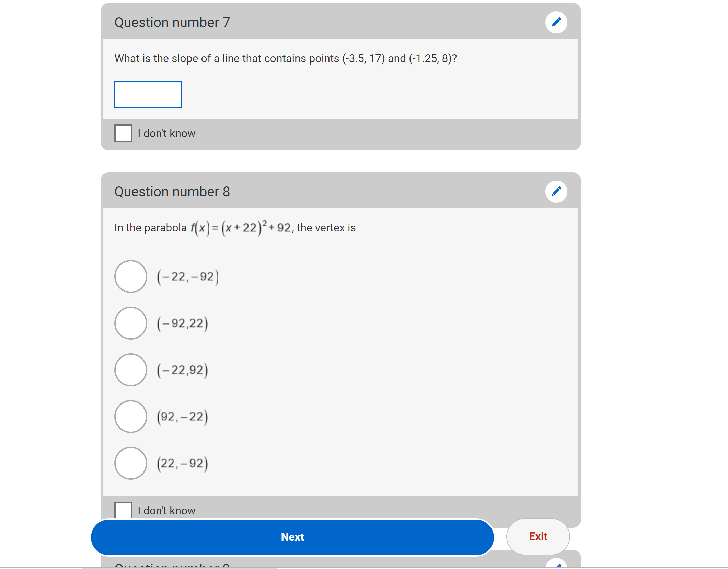
Task: Click the pencil icon for Question 8
Action: pos(556,192)
